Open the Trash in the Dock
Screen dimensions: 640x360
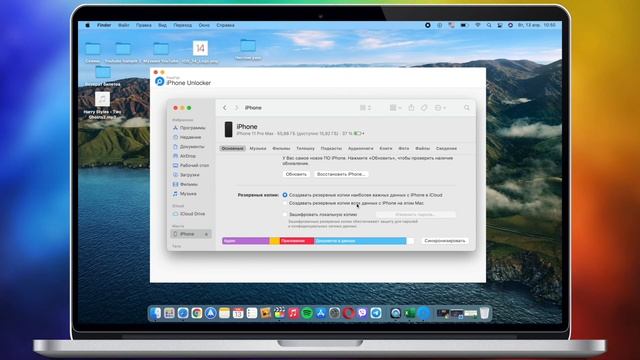click(x=484, y=313)
